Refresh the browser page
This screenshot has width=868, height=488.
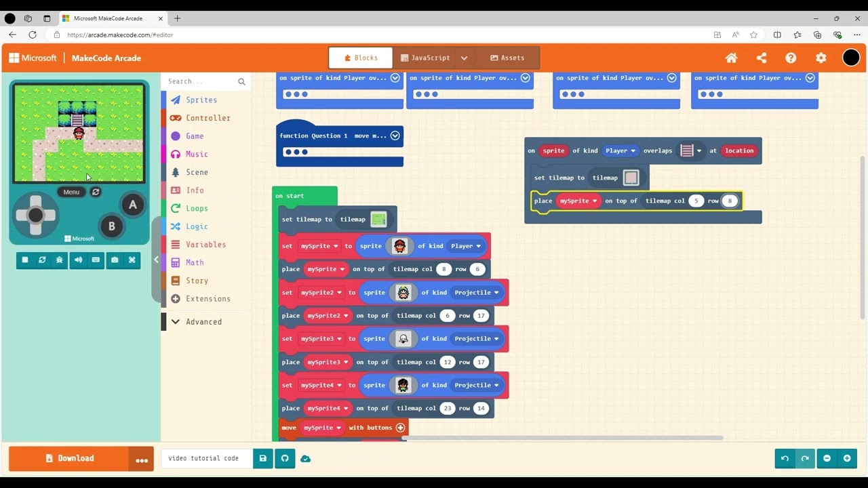[33, 35]
